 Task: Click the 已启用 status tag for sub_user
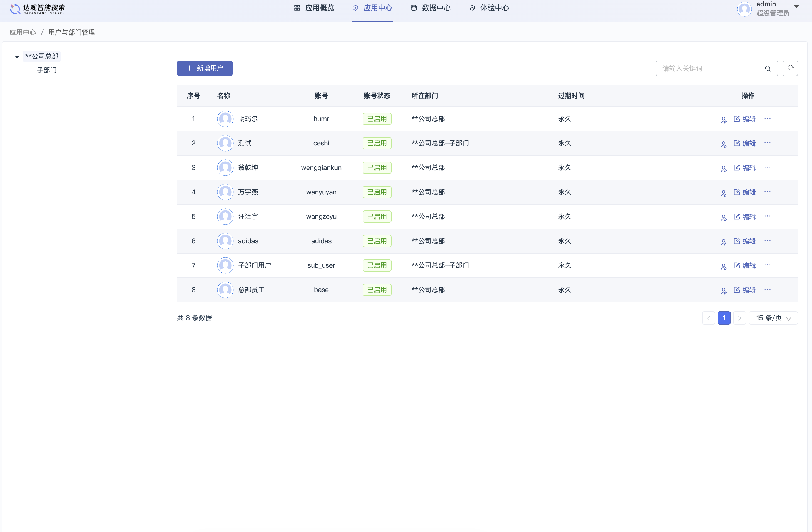point(377,265)
